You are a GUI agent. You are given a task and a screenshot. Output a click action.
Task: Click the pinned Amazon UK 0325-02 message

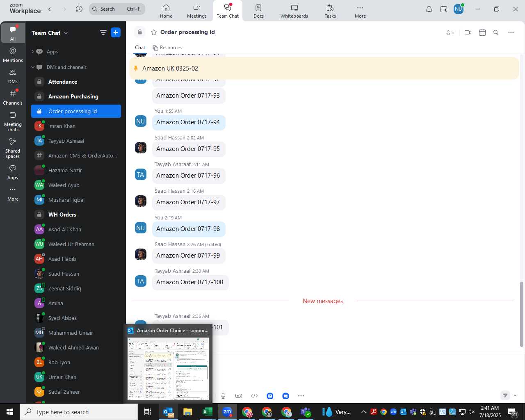pos(324,68)
